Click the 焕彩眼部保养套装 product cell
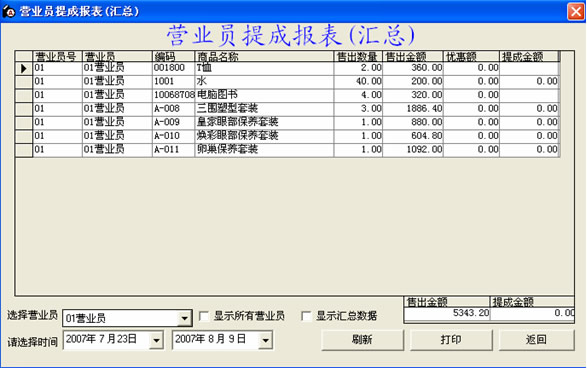The width and height of the screenshot is (587, 369). tap(264, 136)
